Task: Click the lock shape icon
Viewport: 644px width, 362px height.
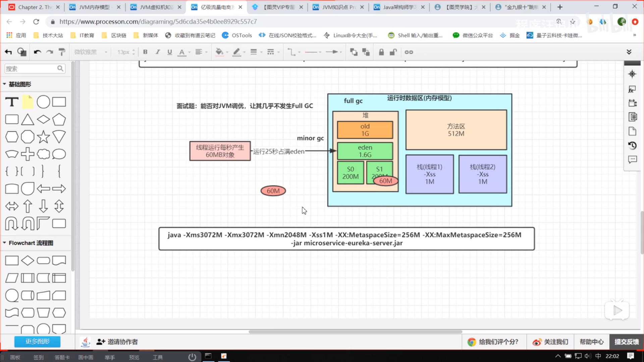Action: [x=381, y=52]
